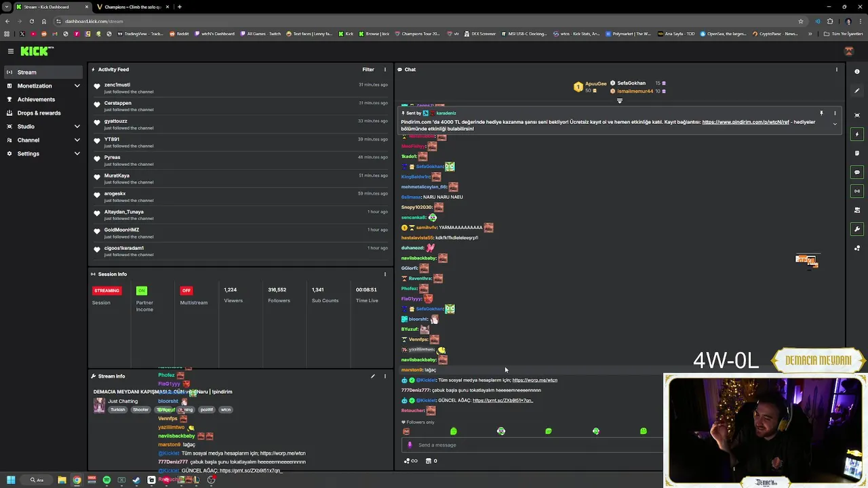Open the pinned message three-dot options
868x488 pixels.
tap(835, 113)
